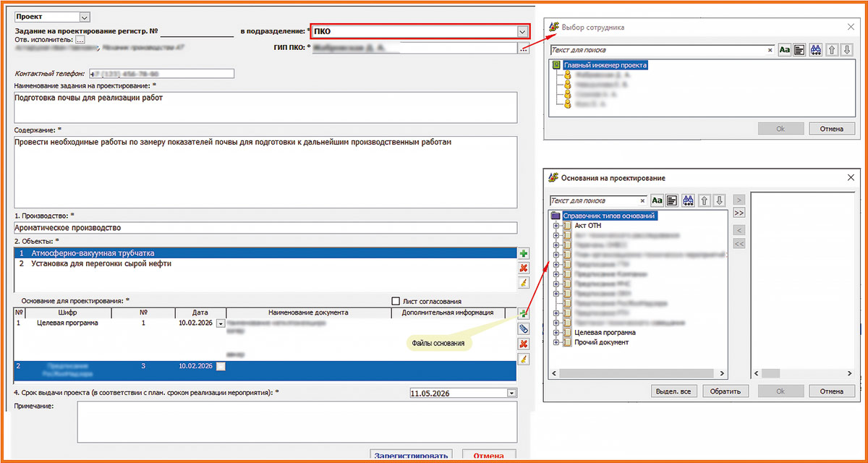Tick the checkbox next to date in row 2

[221, 367]
